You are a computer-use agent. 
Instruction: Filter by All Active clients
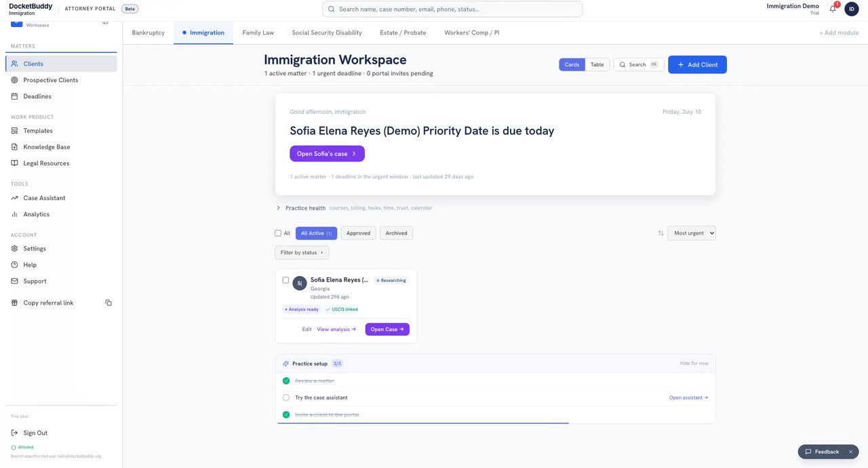pyautogui.click(x=316, y=233)
